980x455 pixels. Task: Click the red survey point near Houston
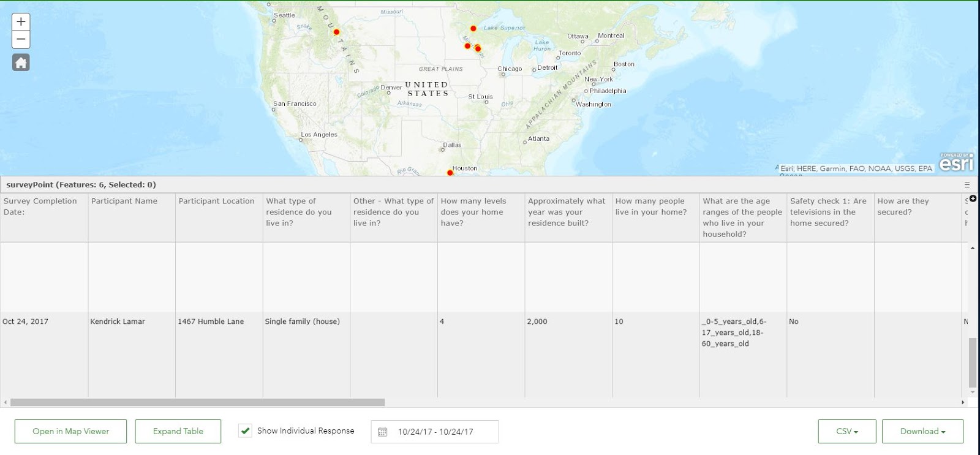point(450,173)
